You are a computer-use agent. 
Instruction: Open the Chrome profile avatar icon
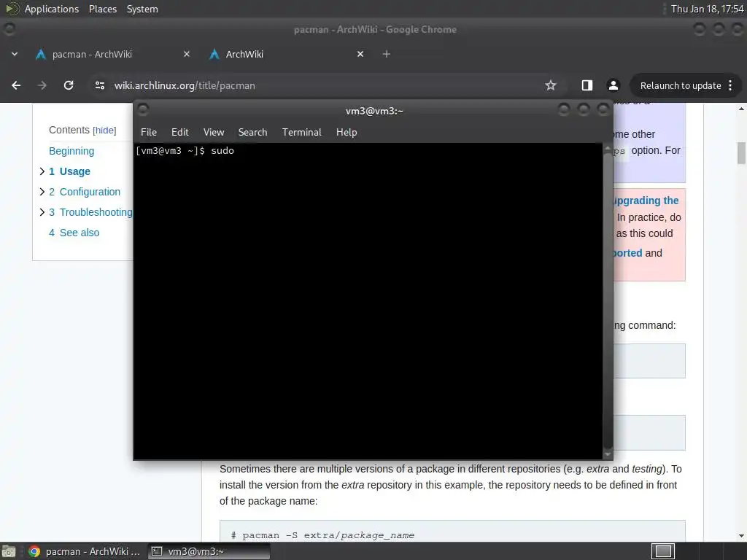pos(613,85)
